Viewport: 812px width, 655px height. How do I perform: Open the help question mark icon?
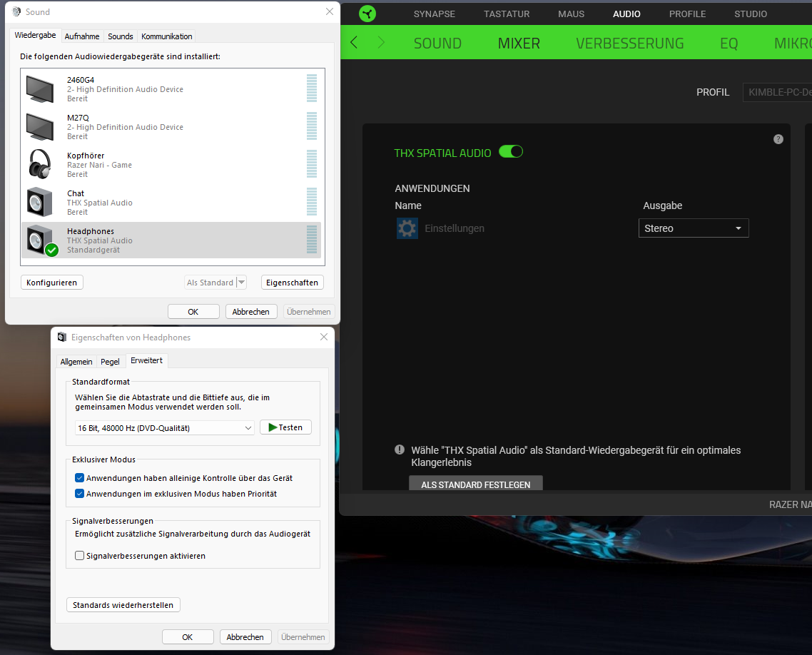pos(778,139)
